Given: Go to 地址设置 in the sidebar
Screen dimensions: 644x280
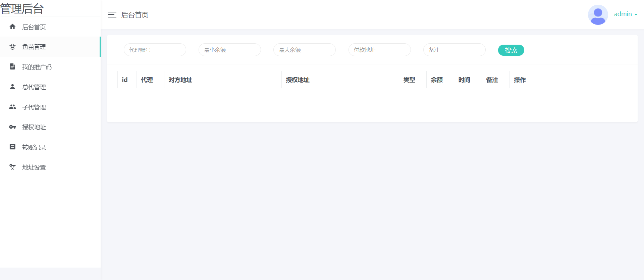Looking at the screenshot, I should pyautogui.click(x=34, y=167).
